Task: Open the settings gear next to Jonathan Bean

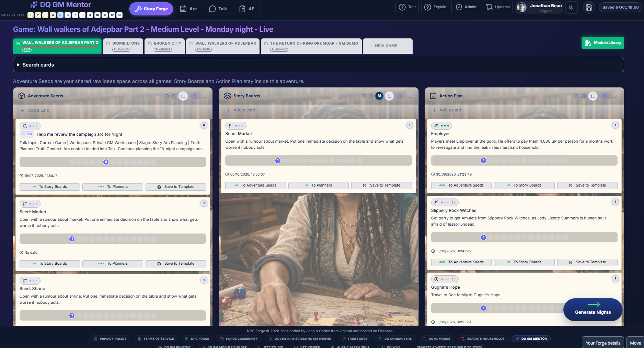Action: tap(571, 7)
